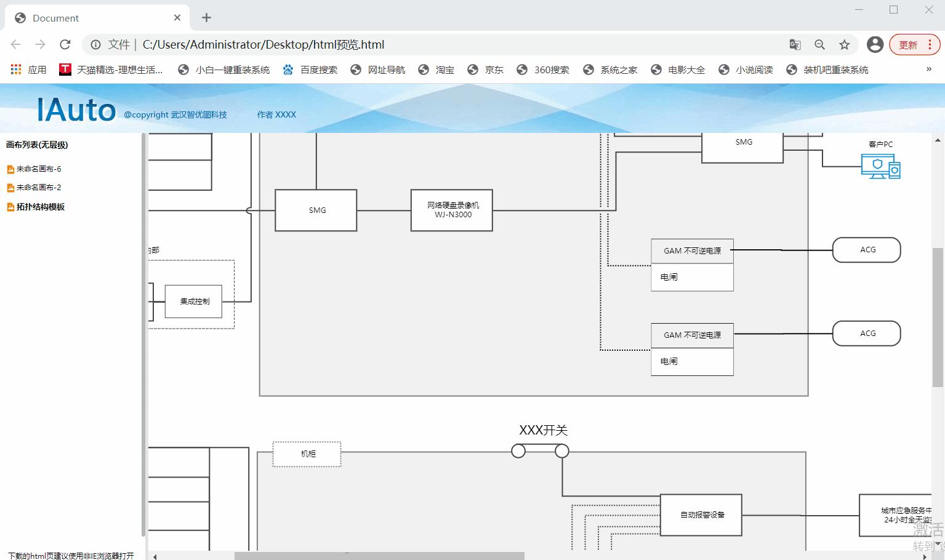The image size is (945, 560).
Task: Expand hidden bookmarks with the chevron
Action: 928,69
